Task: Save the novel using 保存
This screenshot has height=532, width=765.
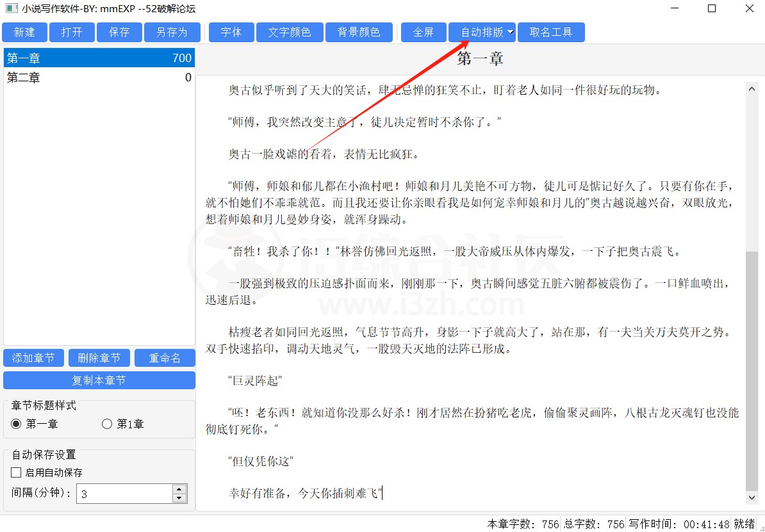Action: coord(119,33)
